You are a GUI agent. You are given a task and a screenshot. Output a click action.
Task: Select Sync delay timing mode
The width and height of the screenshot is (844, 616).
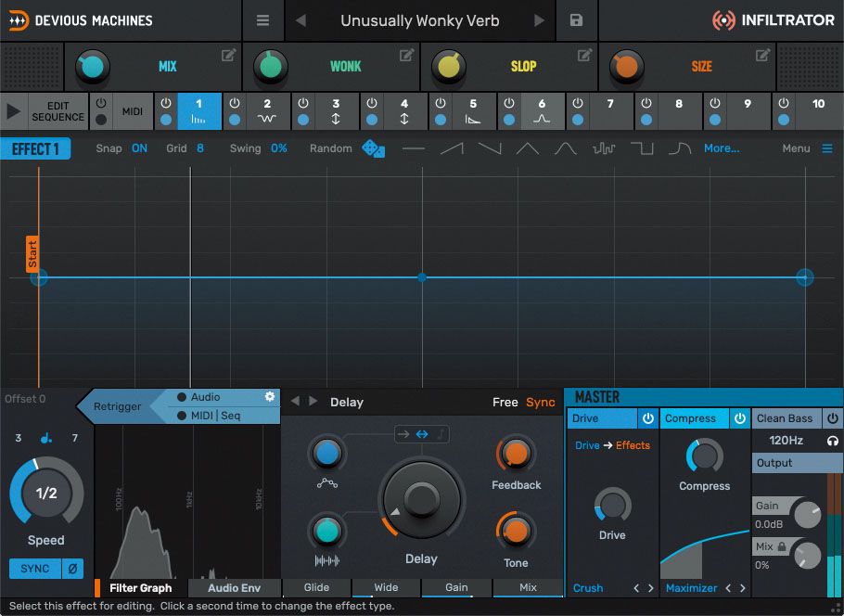tap(541, 403)
